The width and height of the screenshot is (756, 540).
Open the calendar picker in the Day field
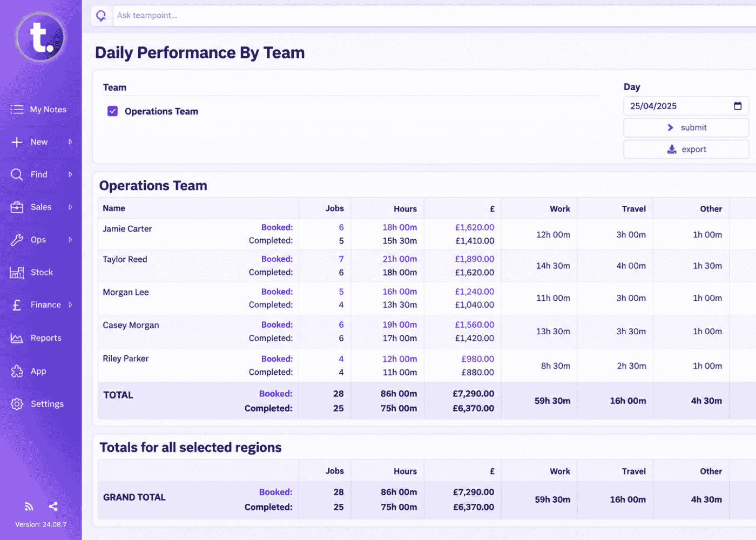click(x=738, y=106)
